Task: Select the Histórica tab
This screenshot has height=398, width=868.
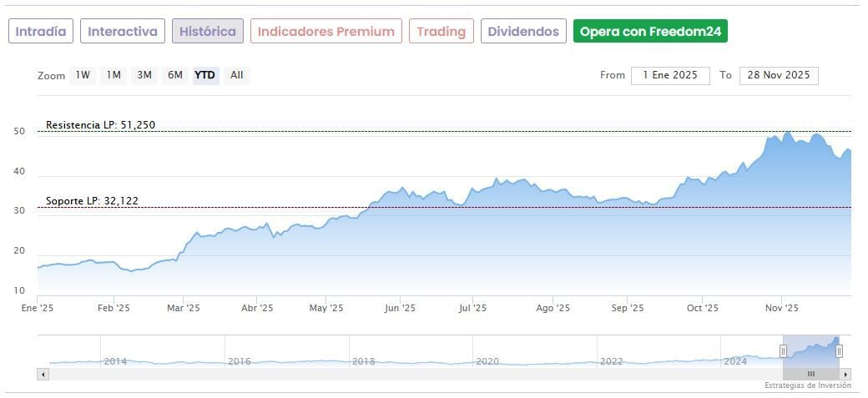Action: (x=208, y=32)
